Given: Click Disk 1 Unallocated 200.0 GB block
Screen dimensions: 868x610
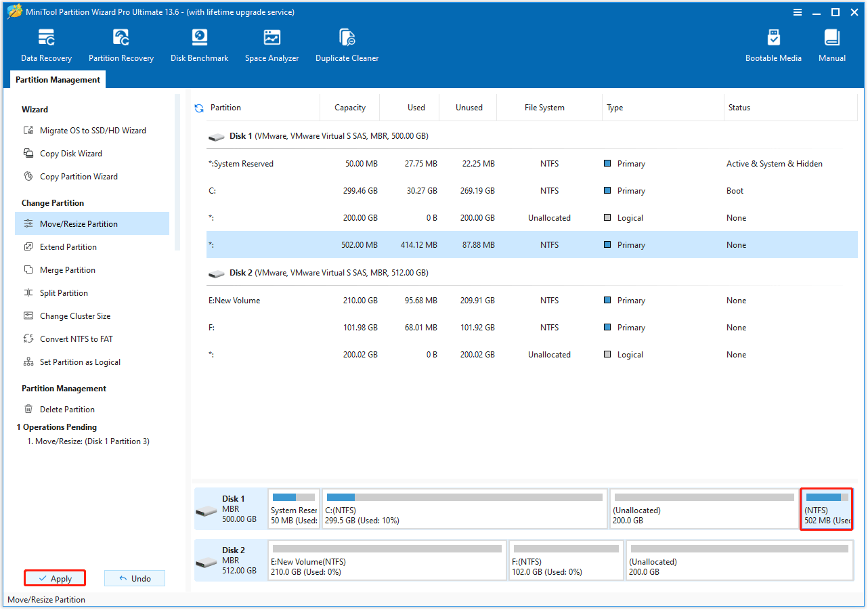Looking at the screenshot, I should (704, 509).
